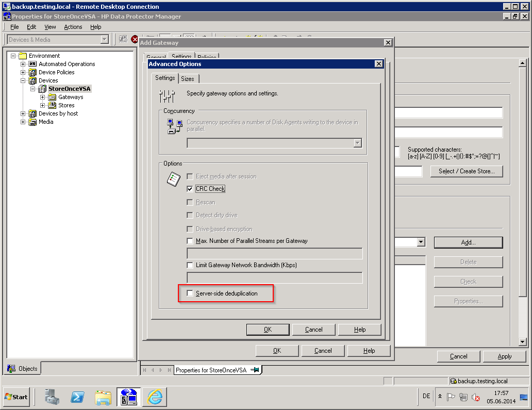Click the StoreOnceVSA device icon

click(42, 89)
